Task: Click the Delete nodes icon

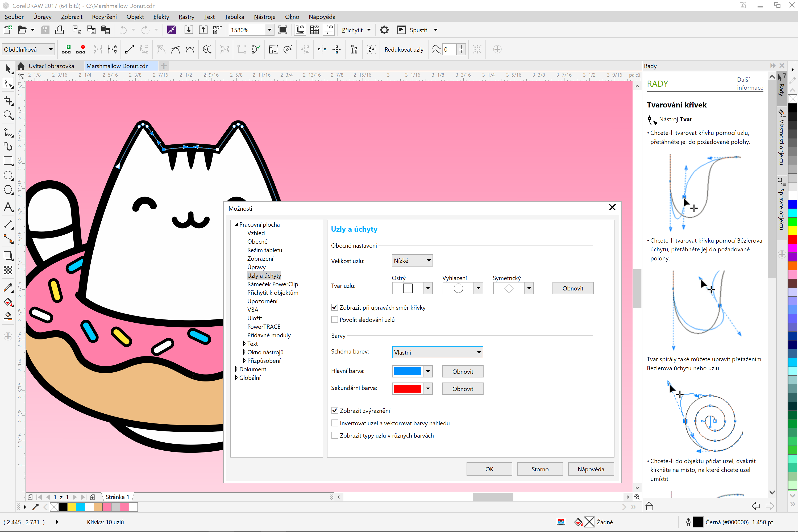Action: coord(81,49)
